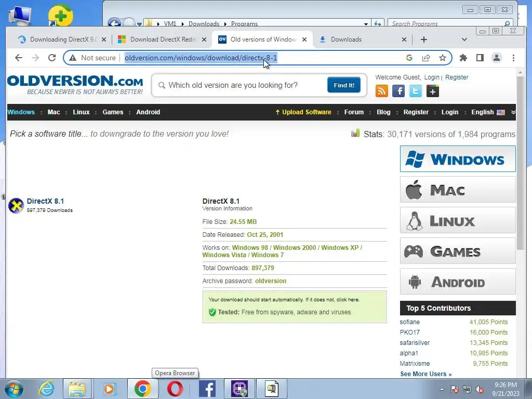532x399 pixels.
Task: Open the Windows Start button
Action: point(14,389)
